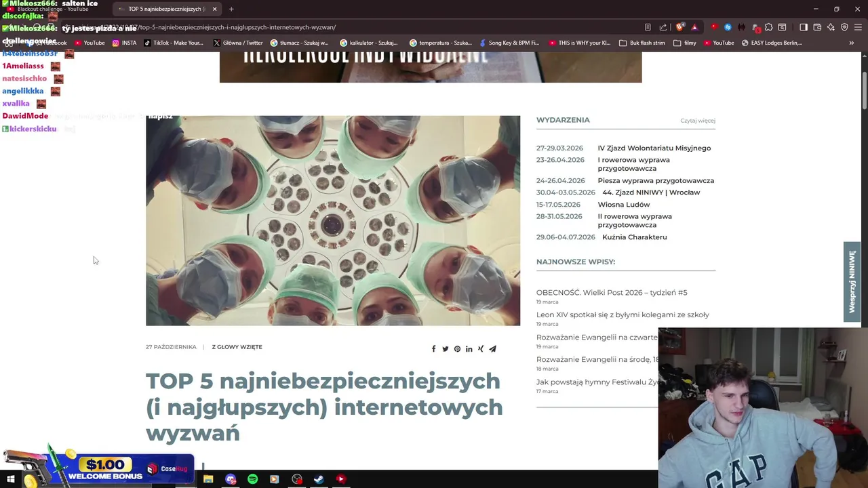Open the 'kalkulator - Szukaj...' bookmark
This screenshot has width=868, height=488.
tap(369, 43)
